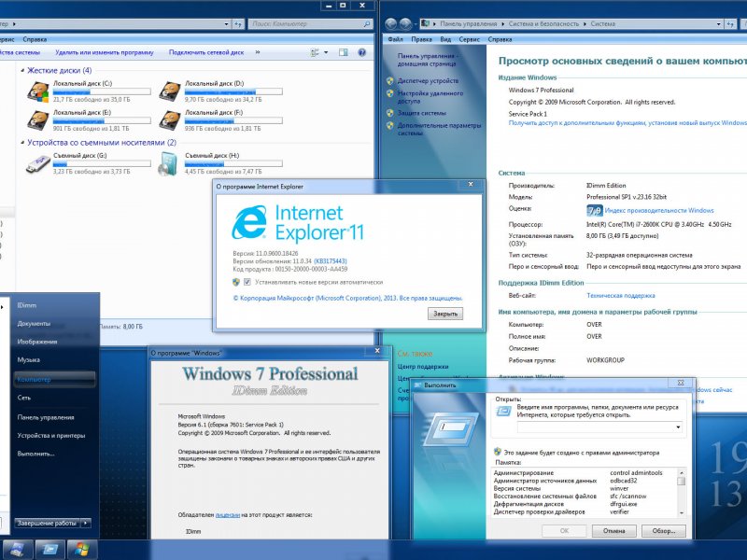
Task: Expand the Explorer toolbar overflow chevron
Action: [258, 52]
